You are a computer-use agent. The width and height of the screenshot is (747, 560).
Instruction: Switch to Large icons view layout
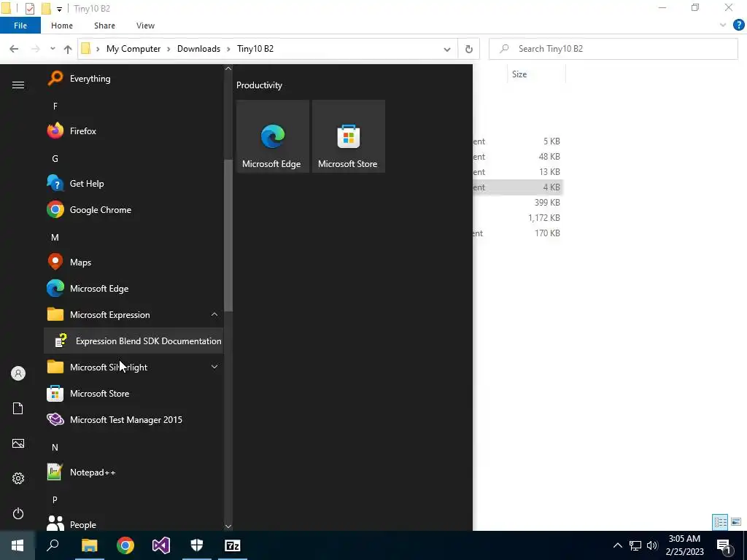click(x=736, y=522)
